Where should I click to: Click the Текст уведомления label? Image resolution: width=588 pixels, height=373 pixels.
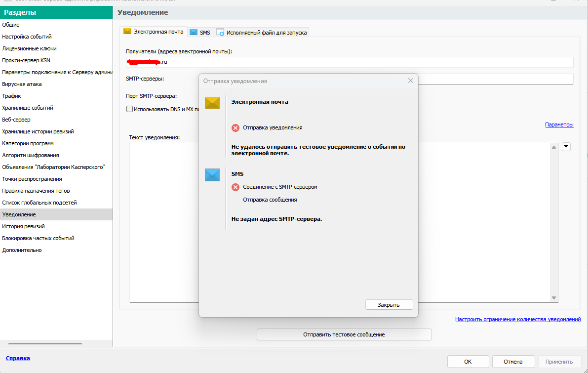pyautogui.click(x=155, y=138)
